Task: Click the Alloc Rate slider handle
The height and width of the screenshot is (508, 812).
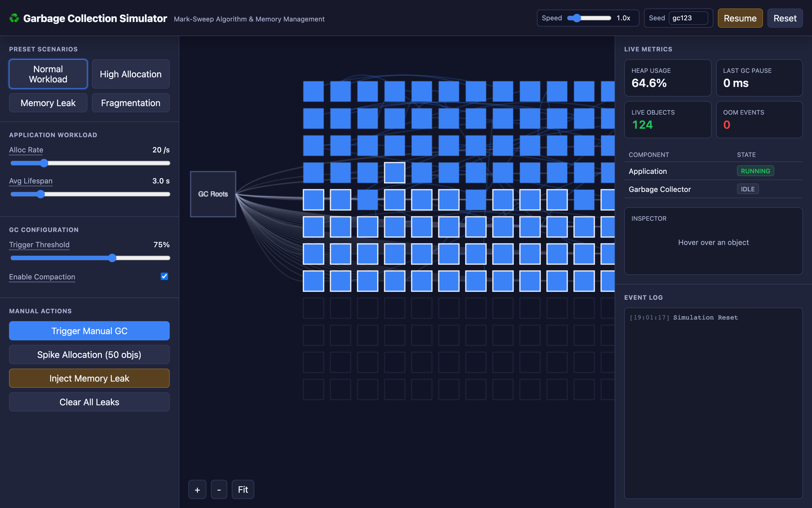Action: pyautogui.click(x=44, y=163)
